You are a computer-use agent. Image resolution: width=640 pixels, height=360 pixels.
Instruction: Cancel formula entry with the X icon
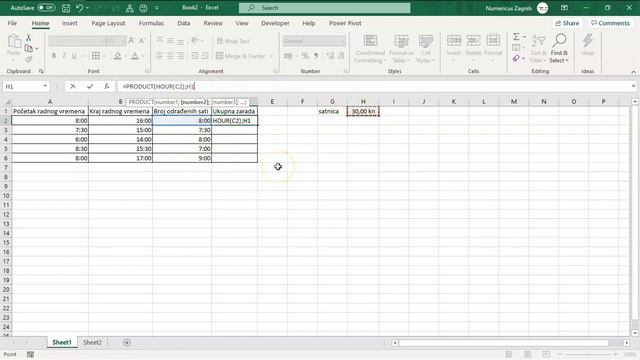pos(73,86)
